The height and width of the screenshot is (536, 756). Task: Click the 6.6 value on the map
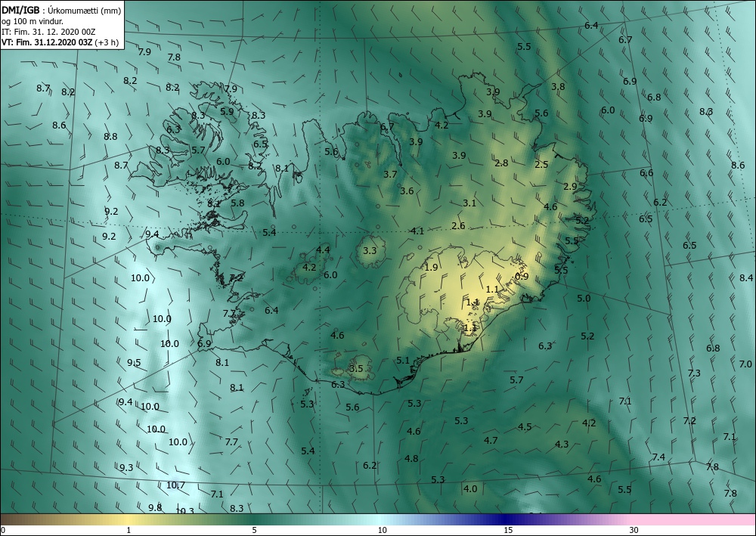pyautogui.click(x=646, y=172)
